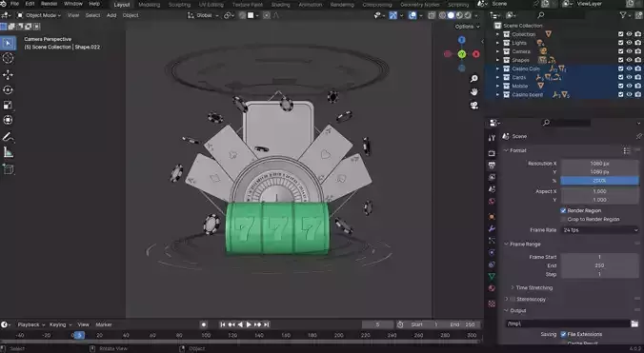Open the viewport Add menu
This screenshot has width=644, height=353.
point(111,15)
